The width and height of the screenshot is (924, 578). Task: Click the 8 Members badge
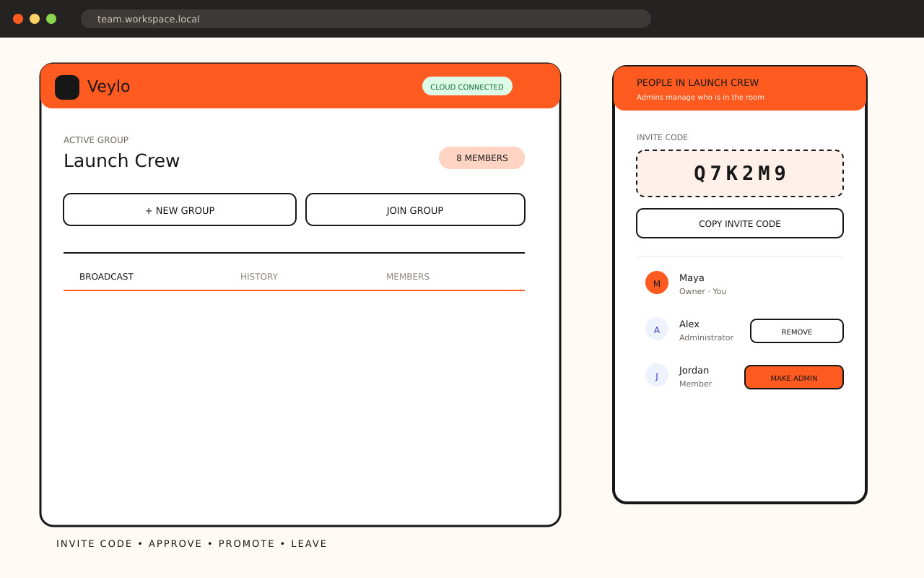tap(481, 158)
